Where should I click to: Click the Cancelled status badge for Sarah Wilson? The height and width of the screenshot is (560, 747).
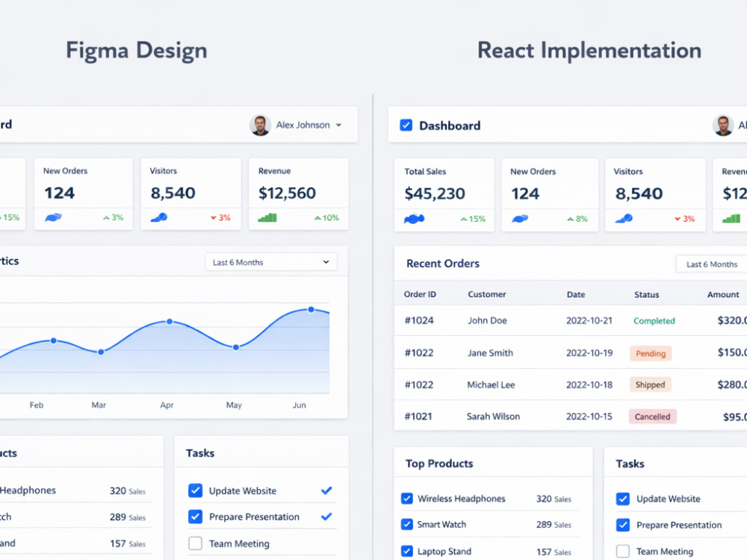pyautogui.click(x=653, y=417)
